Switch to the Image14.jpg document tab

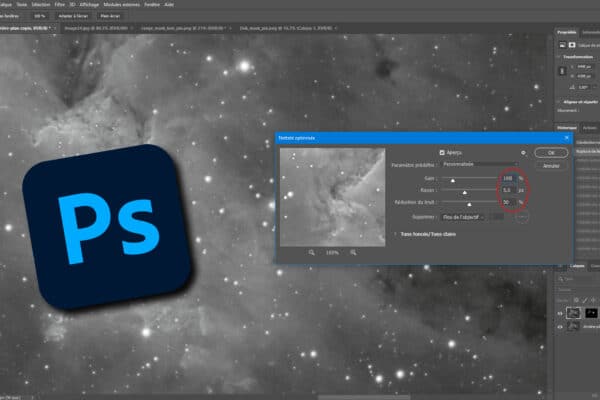tap(96, 28)
